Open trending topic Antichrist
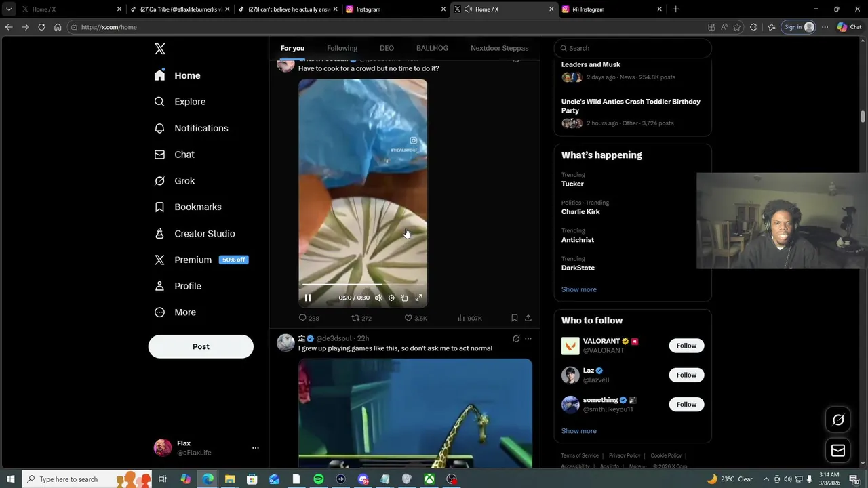The width and height of the screenshot is (868, 488). (x=578, y=240)
